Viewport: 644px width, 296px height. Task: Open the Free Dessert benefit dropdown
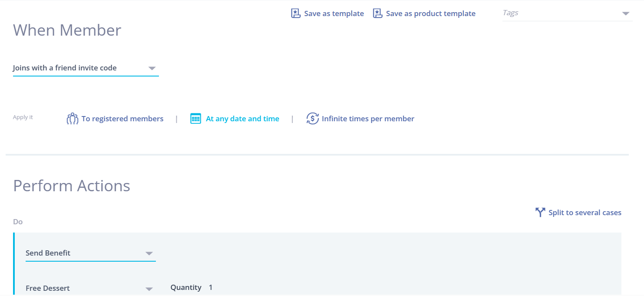[149, 289]
